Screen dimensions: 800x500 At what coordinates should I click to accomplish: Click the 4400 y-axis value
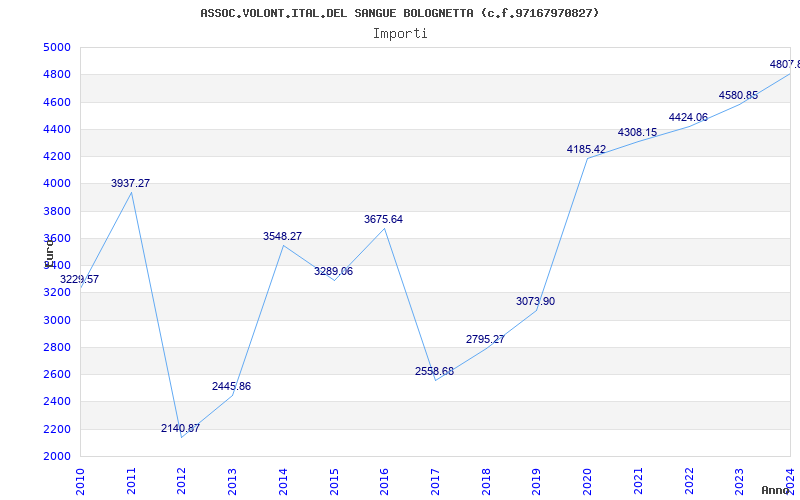pyautogui.click(x=57, y=130)
